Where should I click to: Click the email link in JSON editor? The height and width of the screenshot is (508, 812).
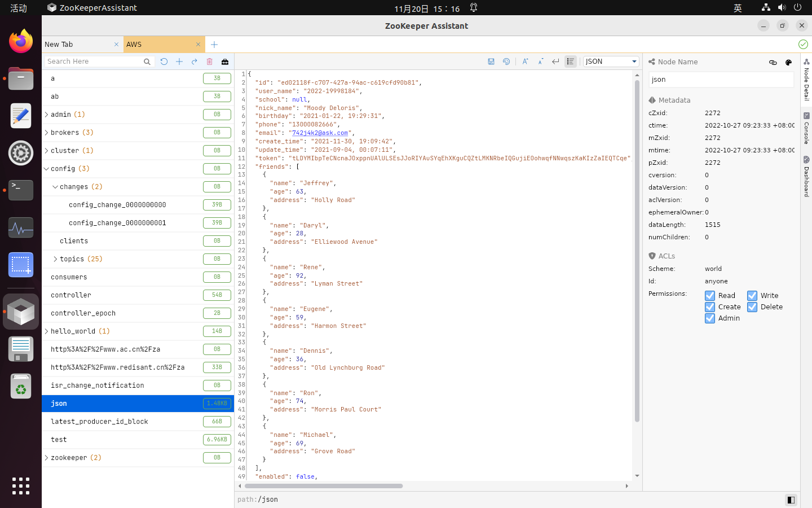click(320, 133)
